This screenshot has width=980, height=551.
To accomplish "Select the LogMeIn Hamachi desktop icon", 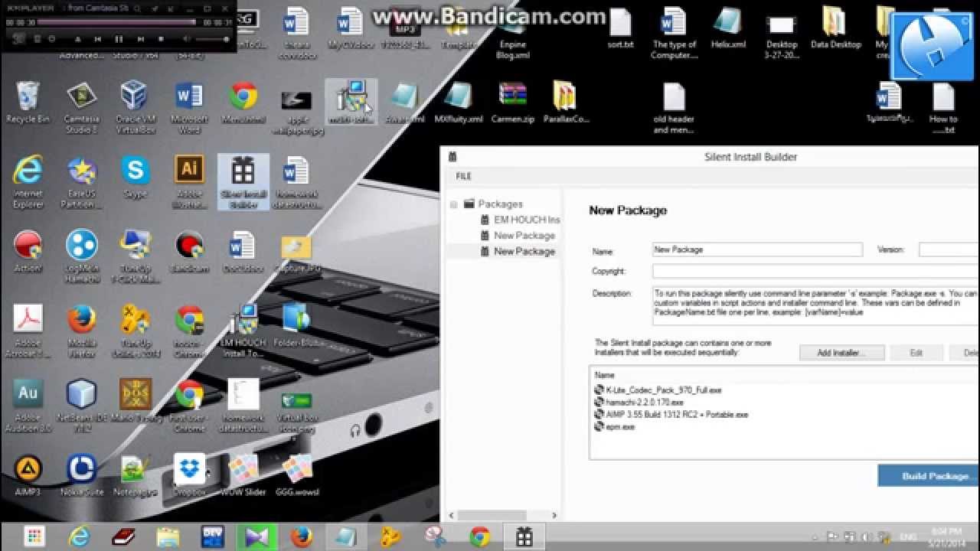I will (81, 256).
